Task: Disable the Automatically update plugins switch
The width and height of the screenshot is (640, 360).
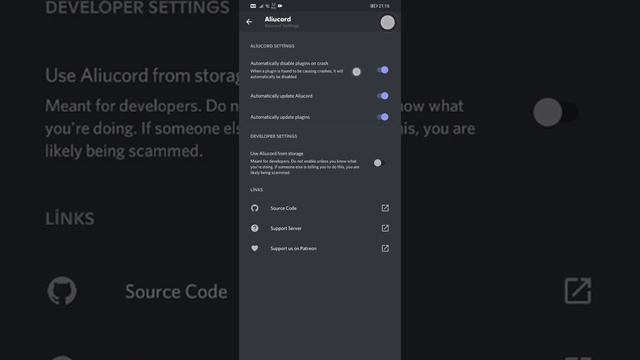Action: tap(383, 117)
